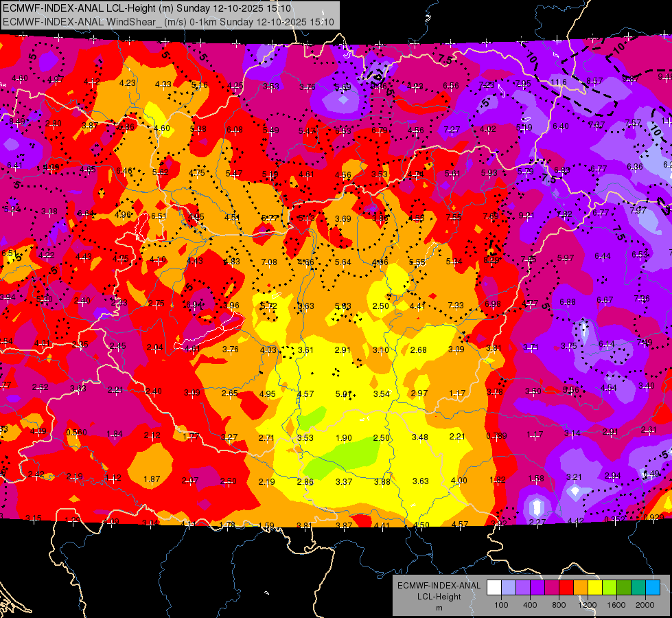
Task: Click the wind shear value 6.94
Action: pos(194,305)
